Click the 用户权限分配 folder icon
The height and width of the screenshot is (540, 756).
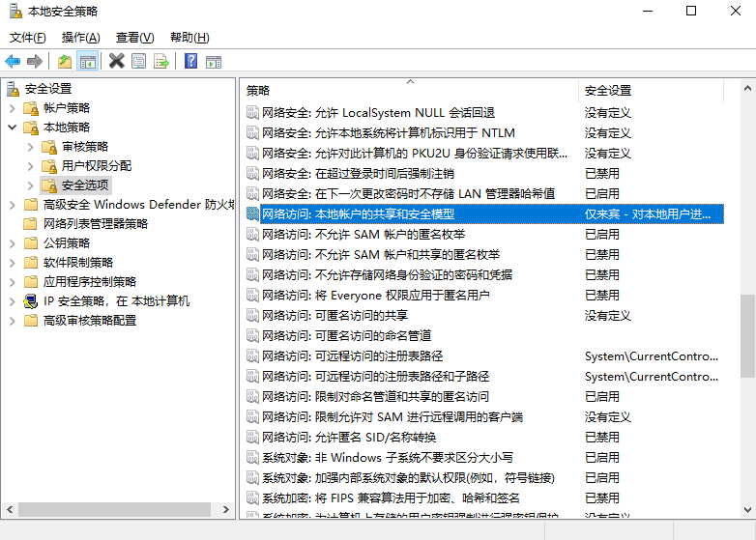(x=49, y=166)
